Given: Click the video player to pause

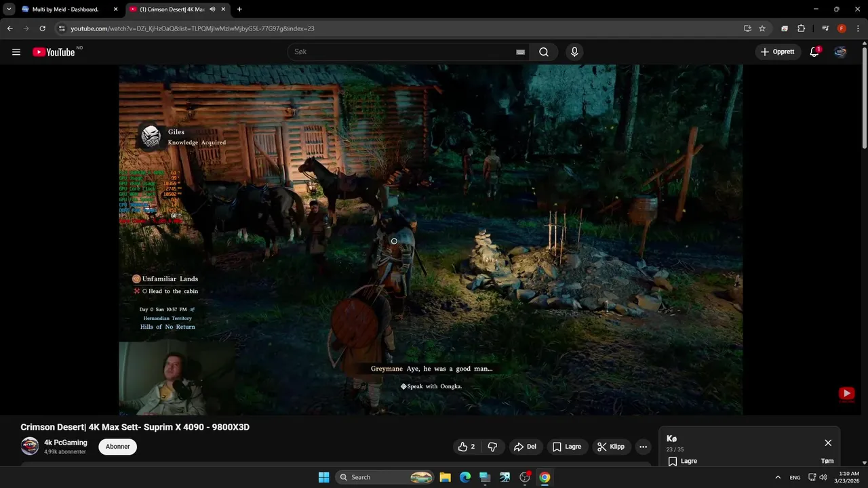Looking at the screenshot, I should [x=431, y=239].
